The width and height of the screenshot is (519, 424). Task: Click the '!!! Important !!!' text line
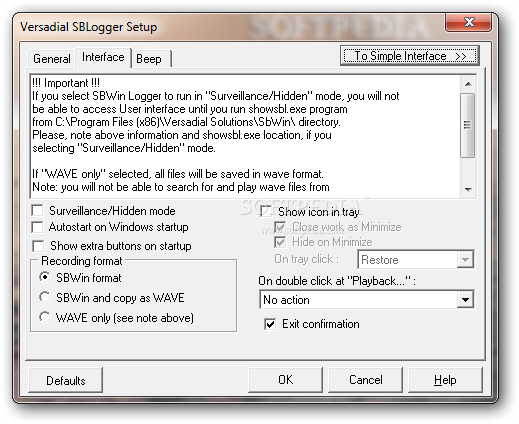66,83
